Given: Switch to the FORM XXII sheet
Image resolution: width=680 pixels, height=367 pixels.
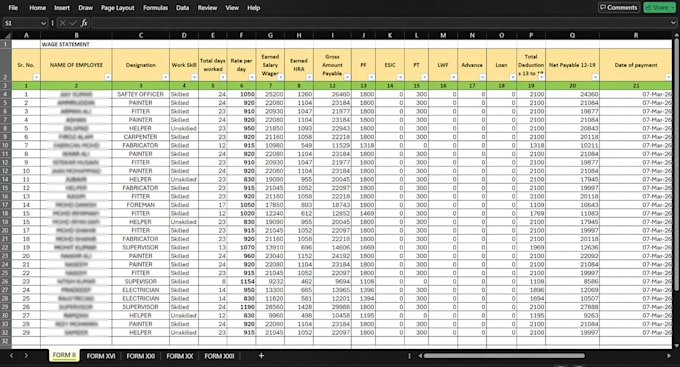Looking at the screenshot, I should click(x=219, y=356).
